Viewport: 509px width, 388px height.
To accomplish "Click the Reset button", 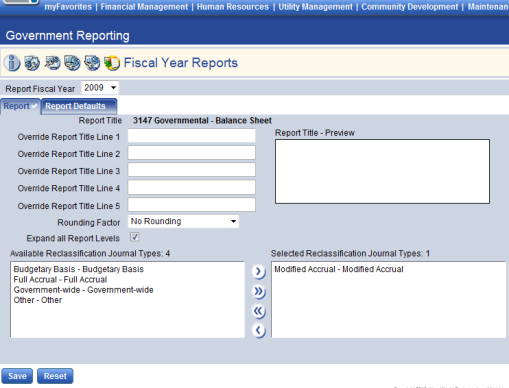I will point(55,376).
